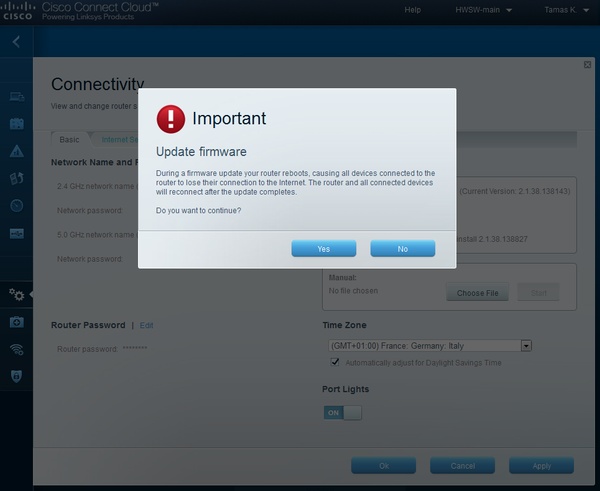
Task: Edit the Router Password link
Action: coord(146,325)
